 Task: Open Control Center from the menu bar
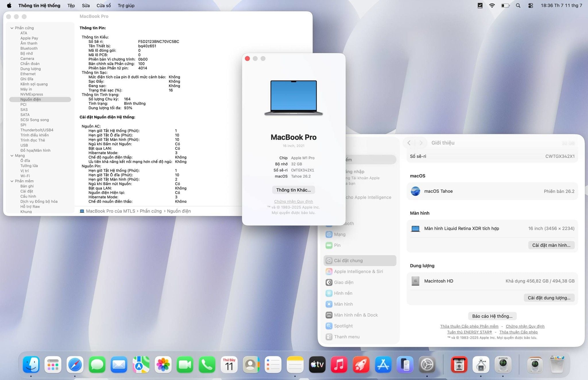tap(531, 5)
